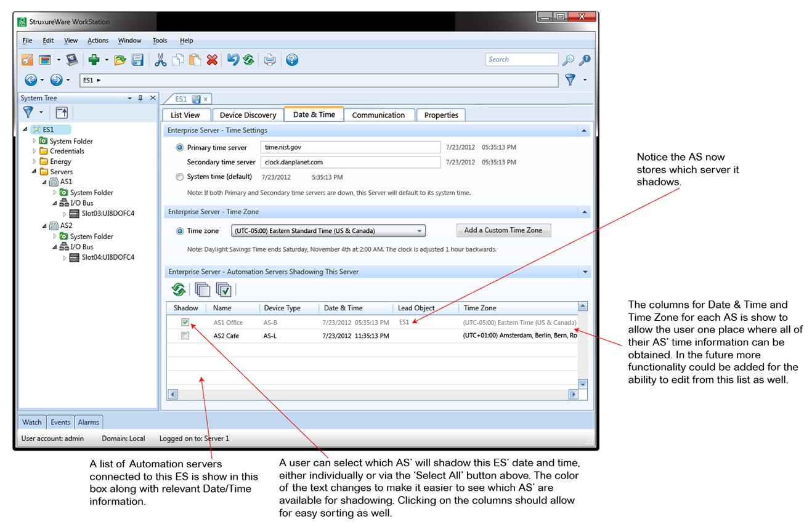Click the floppy disk Save icon in the toolbar

pyautogui.click(x=137, y=60)
